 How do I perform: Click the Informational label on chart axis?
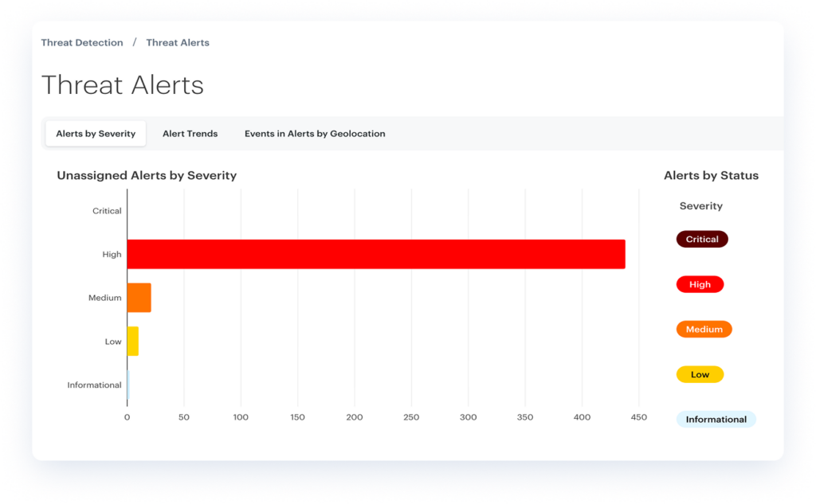click(x=94, y=385)
